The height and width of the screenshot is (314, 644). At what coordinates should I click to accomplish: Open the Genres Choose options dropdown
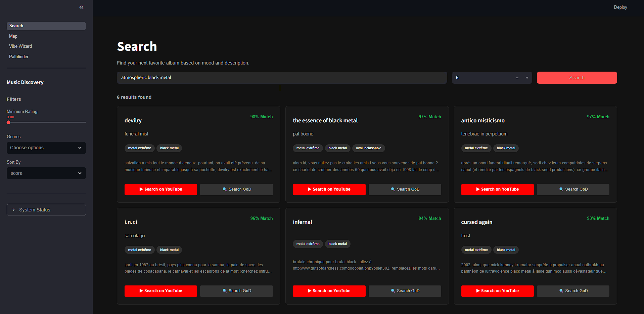(x=46, y=148)
